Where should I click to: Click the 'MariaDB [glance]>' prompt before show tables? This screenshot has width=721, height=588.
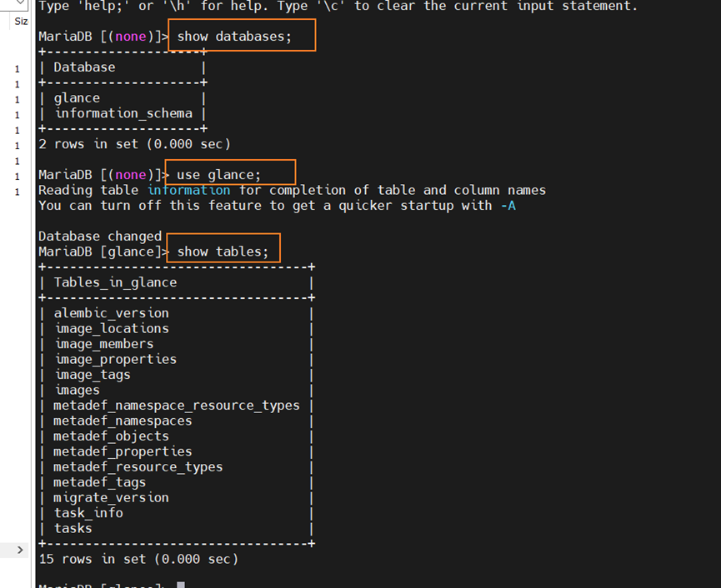pyautogui.click(x=104, y=252)
